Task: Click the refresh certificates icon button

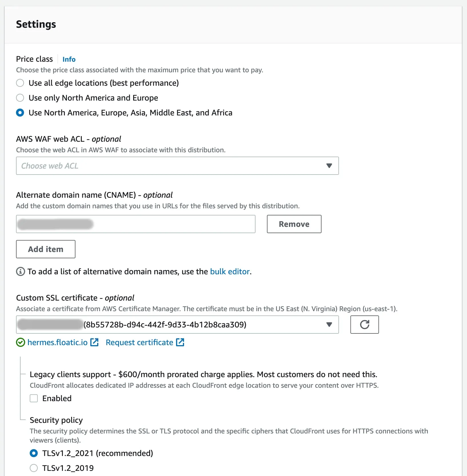Action: tap(364, 325)
